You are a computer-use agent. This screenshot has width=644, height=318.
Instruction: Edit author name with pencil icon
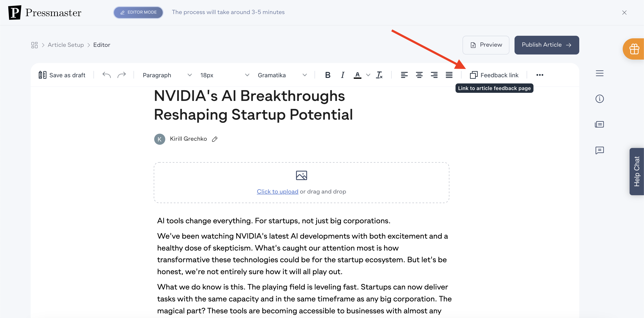point(215,139)
